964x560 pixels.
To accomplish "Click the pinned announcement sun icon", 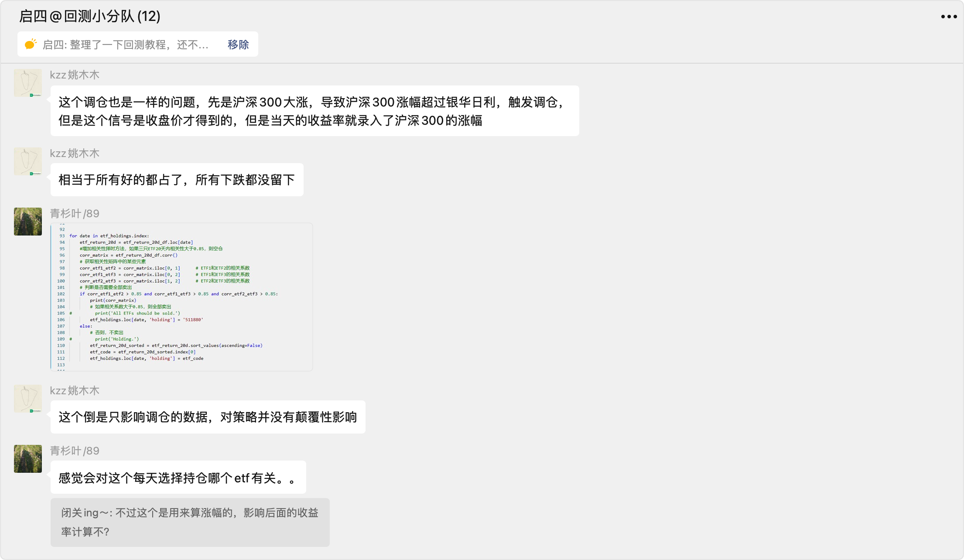I will [x=31, y=44].
